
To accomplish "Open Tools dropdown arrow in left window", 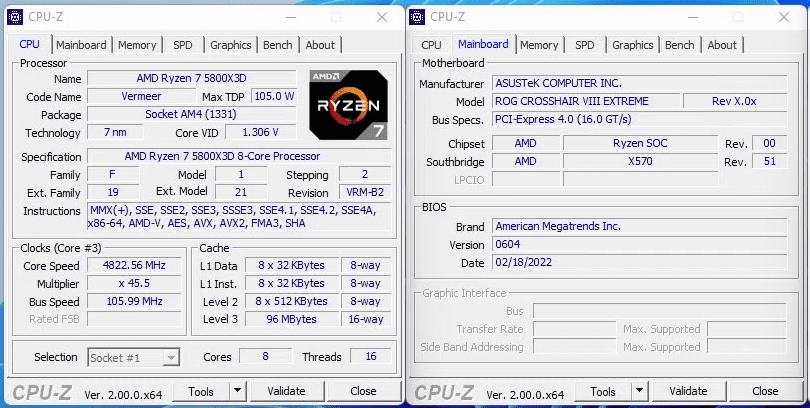I will click(238, 391).
